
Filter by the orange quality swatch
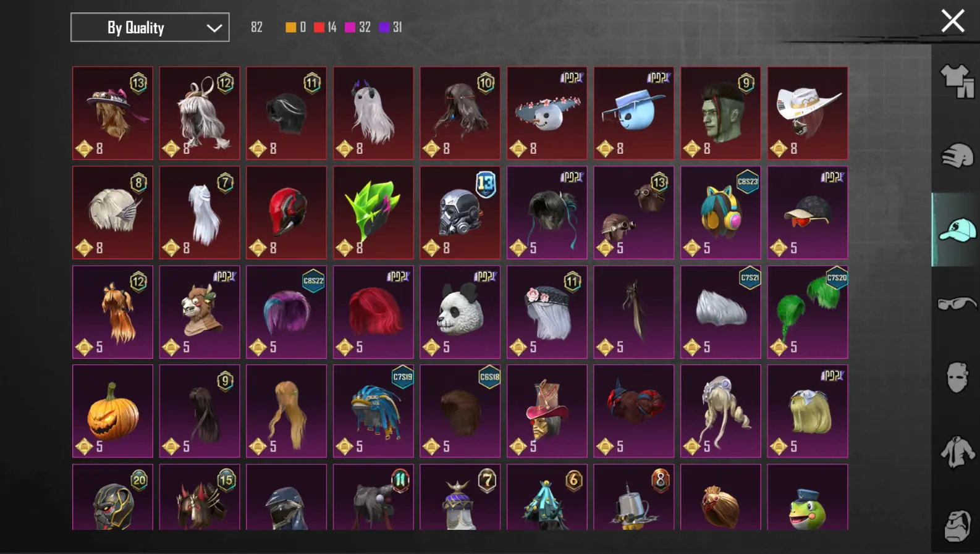(290, 27)
